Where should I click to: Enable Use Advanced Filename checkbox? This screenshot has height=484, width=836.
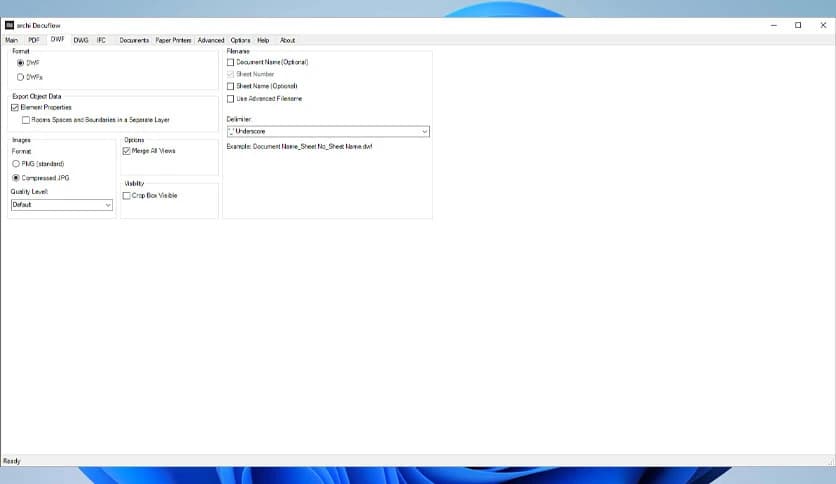coord(230,99)
